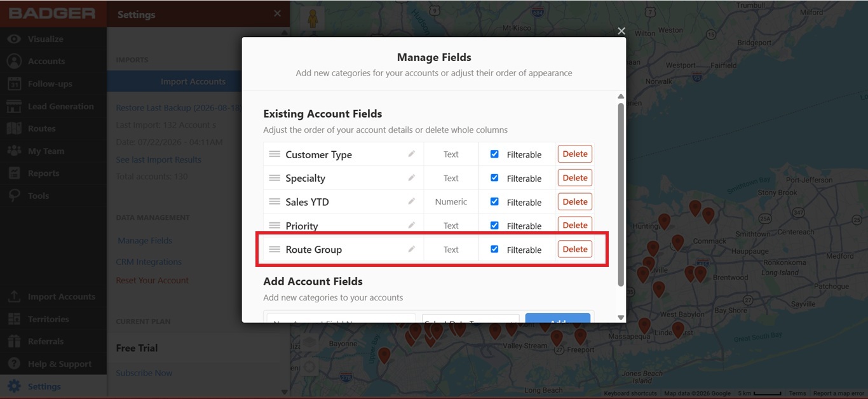Click the dialog scrollbar down arrow
Image resolution: width=868 pixels, height=399 pixels.
pos(621,318)
